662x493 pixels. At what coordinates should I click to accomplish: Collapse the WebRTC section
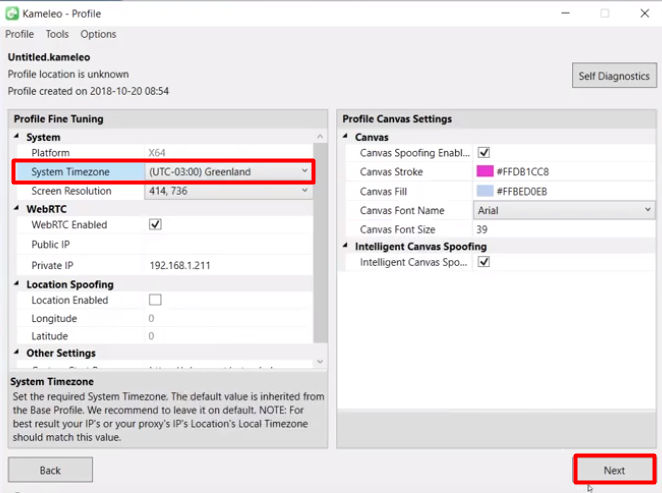click(17, 208)
